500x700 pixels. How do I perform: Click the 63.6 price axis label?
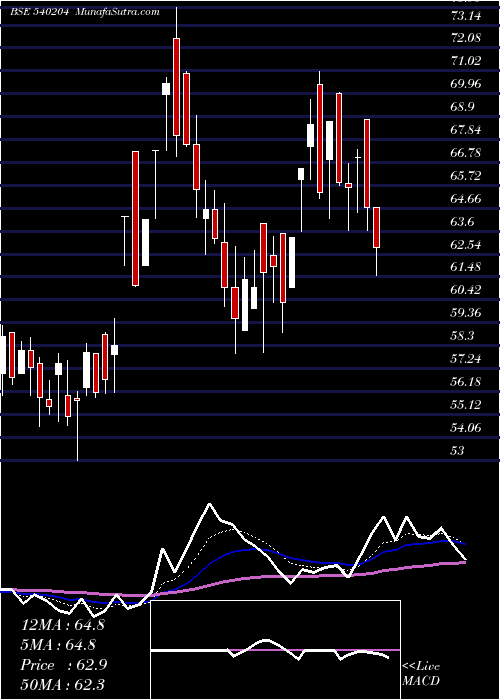(x=464, y=222)
